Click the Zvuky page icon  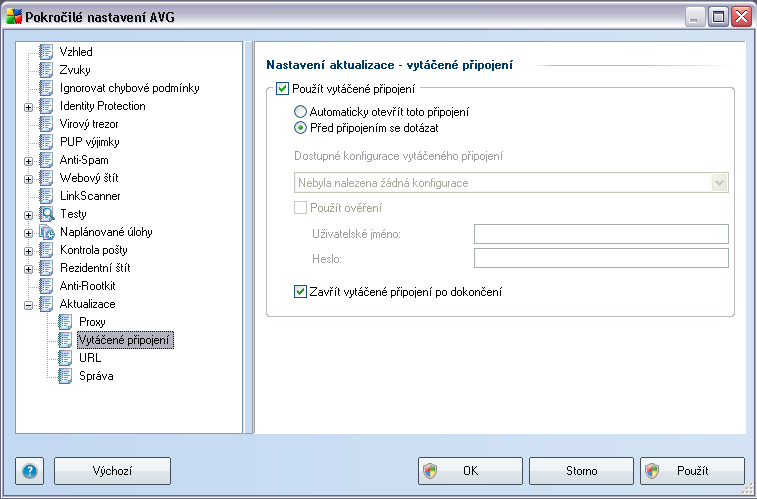(x=46, y=70)
